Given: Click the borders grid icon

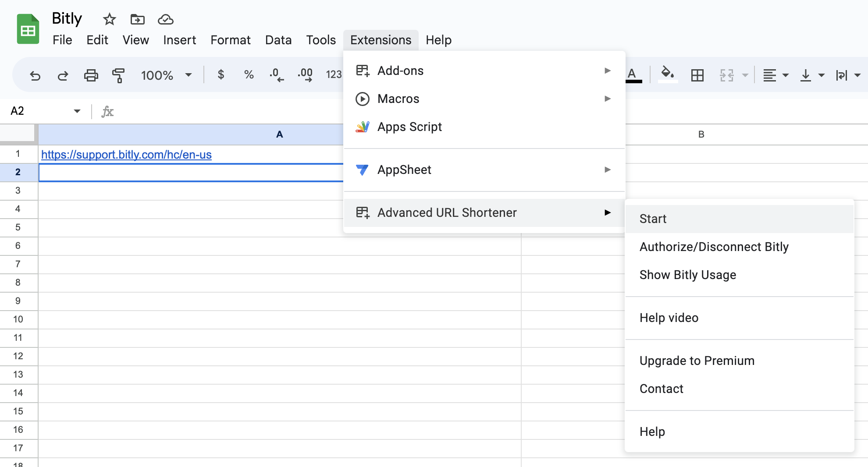Looking at the screenshot, I should [697, 75].
